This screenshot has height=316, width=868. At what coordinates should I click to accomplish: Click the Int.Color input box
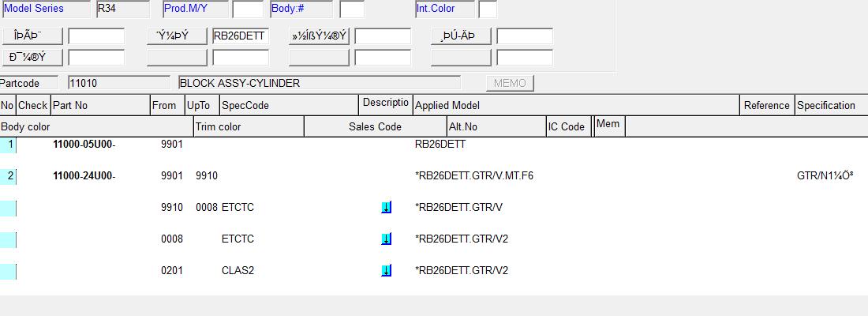point(488,9)
